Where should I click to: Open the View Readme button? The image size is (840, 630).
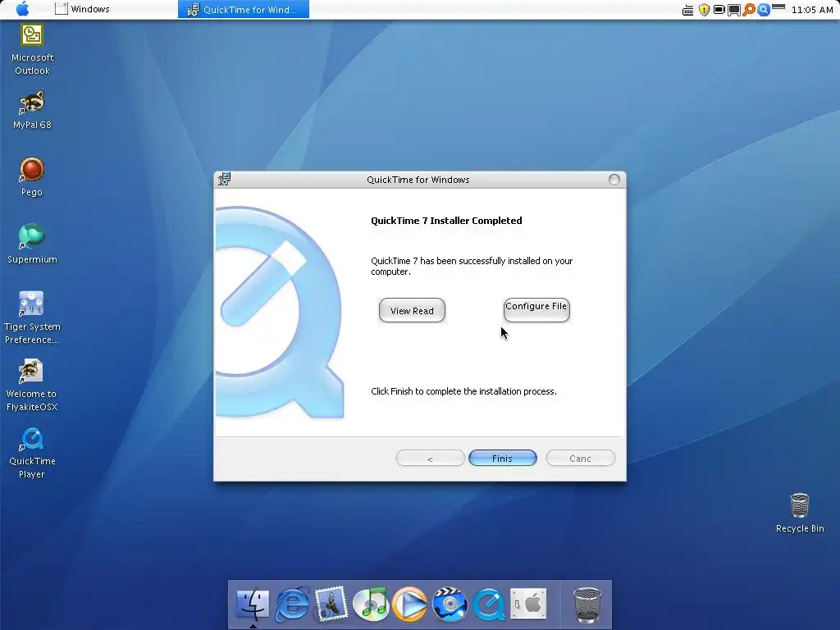(x=412, y=311)
